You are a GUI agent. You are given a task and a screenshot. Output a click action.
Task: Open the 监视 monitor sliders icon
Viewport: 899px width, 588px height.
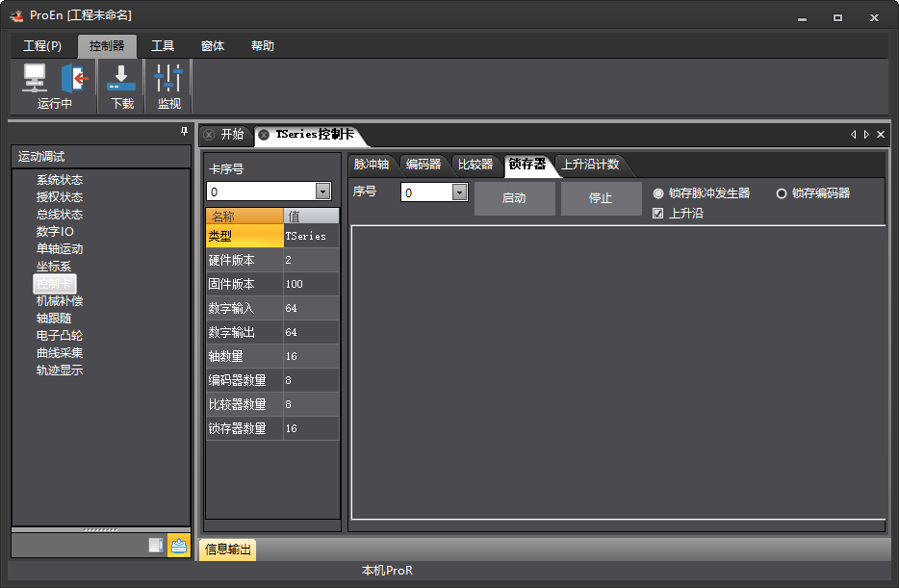pos(168,78)
